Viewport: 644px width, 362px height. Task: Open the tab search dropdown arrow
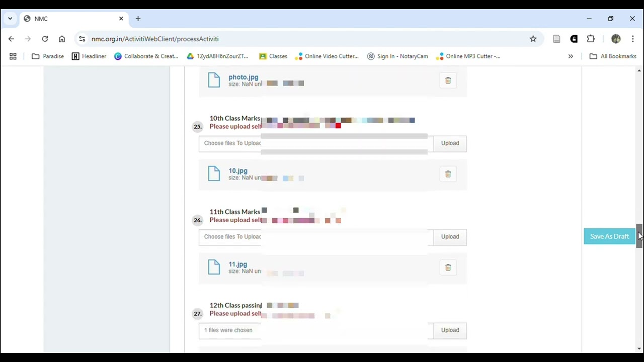pyautogui.click(x=10, y=19)
